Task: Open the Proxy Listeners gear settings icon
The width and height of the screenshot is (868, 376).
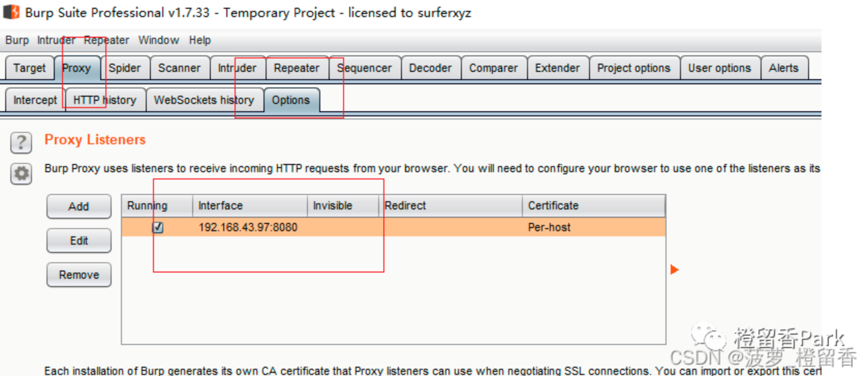Action: coord(21,174)
